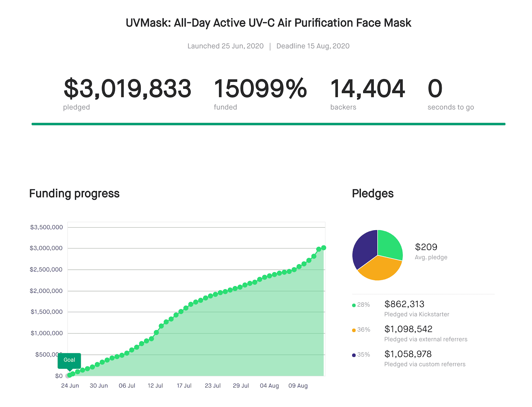Click the $1,058,978 custom referrers amount

pos(408,354)
